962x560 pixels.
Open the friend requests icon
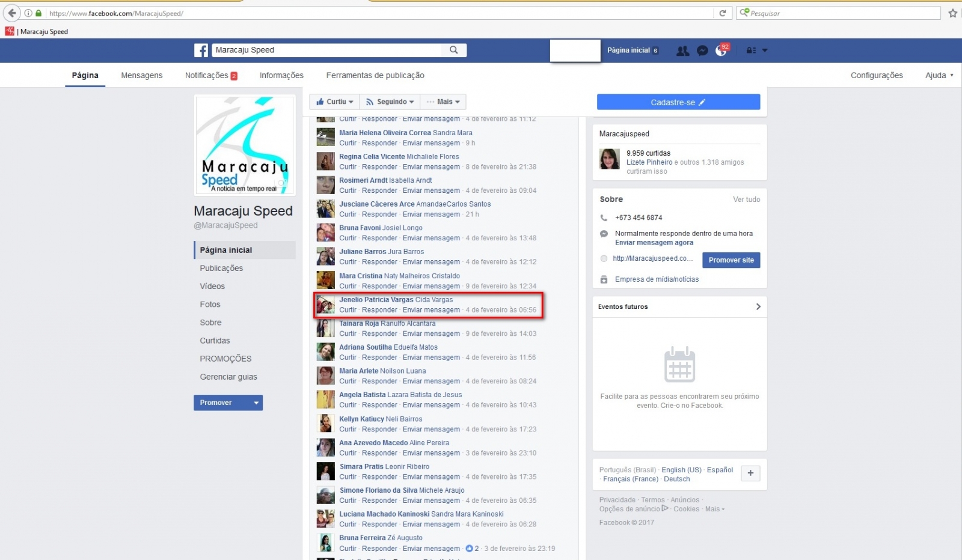[x=682, y=51]
